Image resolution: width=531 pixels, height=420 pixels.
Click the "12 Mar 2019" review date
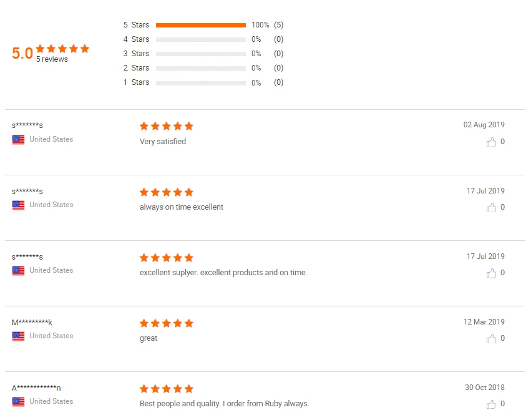tap(484, 322)
